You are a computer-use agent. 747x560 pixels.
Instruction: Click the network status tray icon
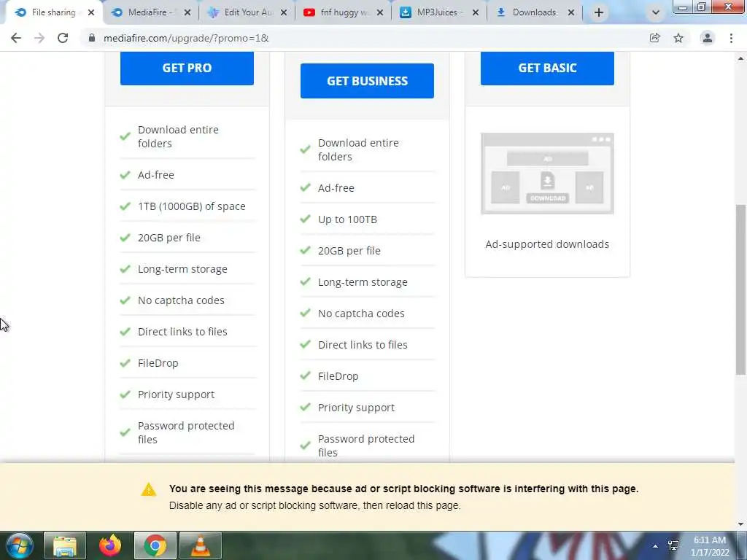point(673,545)
